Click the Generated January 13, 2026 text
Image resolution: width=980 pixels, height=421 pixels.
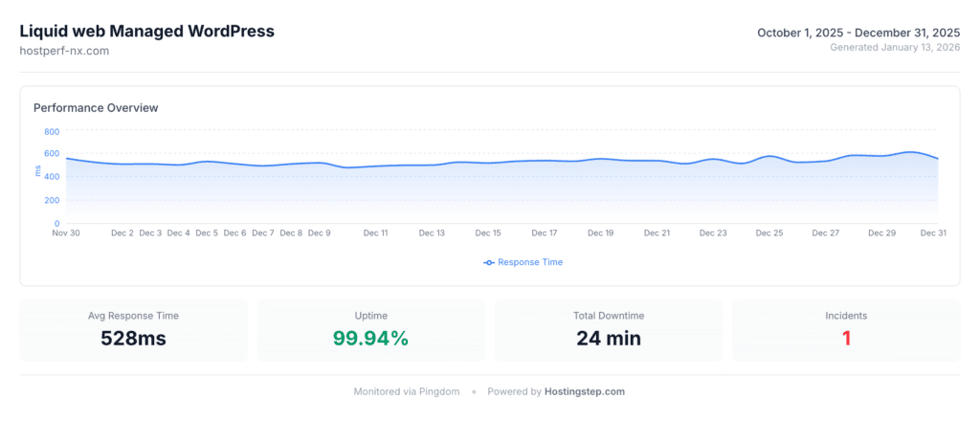(x=895, y=48)
